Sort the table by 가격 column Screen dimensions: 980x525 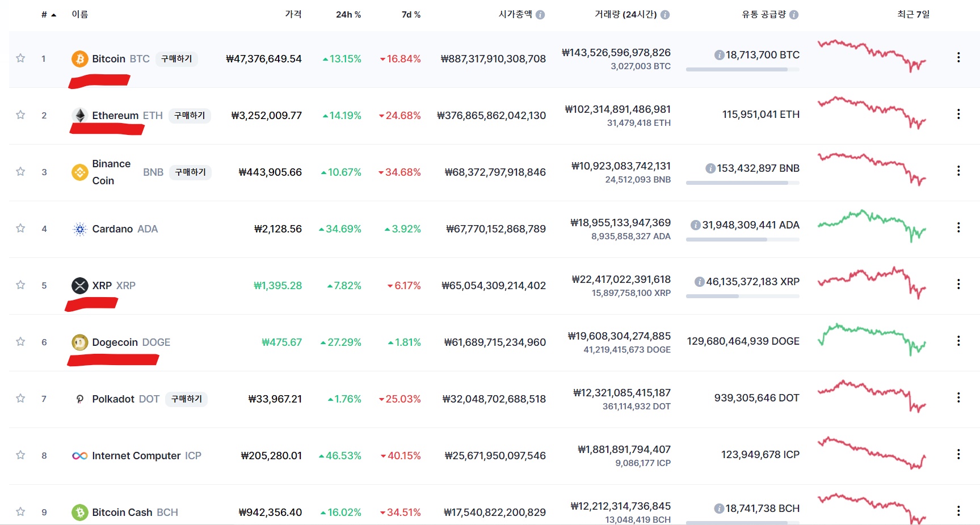pos(293,15)
